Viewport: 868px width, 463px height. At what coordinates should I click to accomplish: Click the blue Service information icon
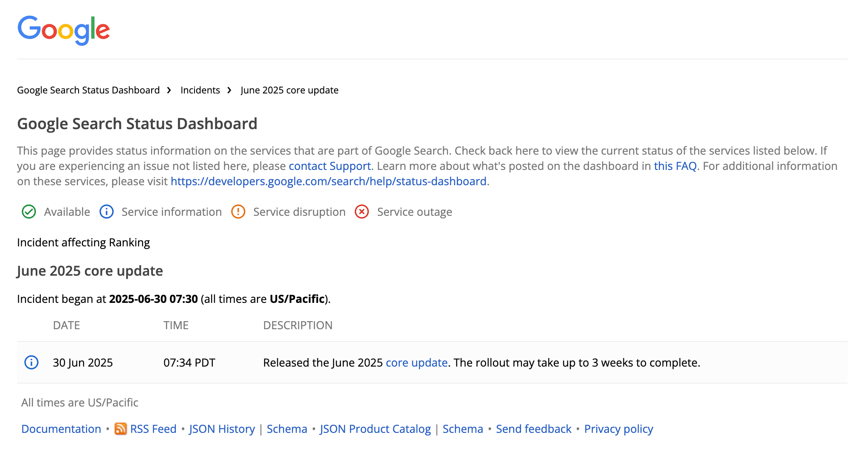107,212
